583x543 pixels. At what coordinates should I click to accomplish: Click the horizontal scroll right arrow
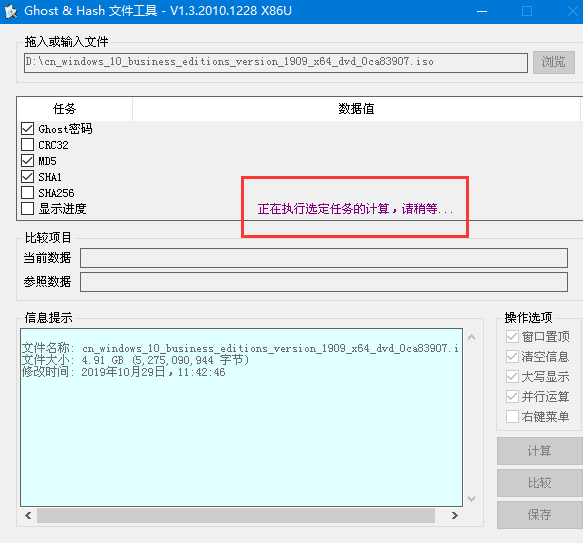click(454, 515)
